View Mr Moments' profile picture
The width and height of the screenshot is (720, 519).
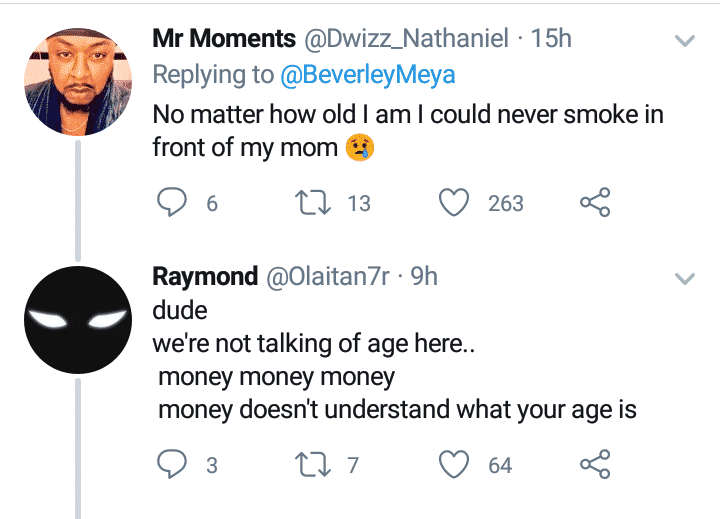click(x=78, y=80)
